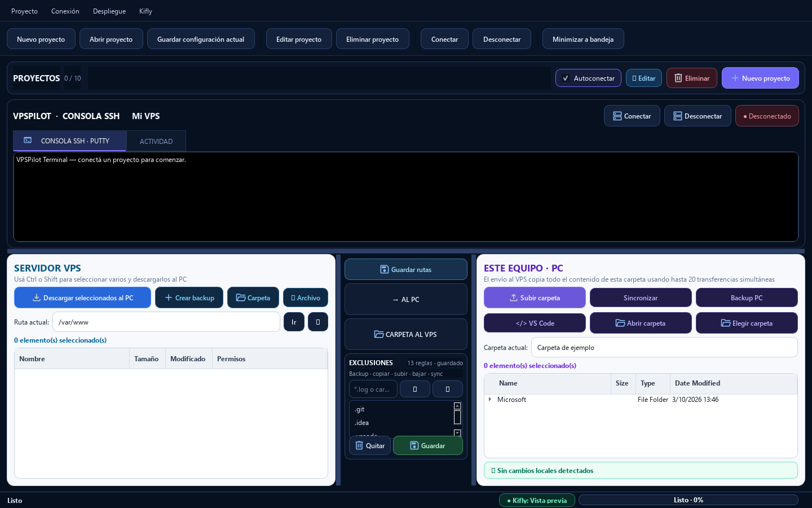Screen dimensions: 812x508
Task: Click the Abrir carpeta button
Action: 641,323
